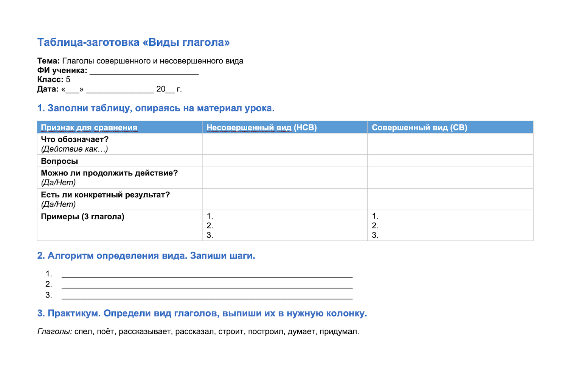
Task: Click header cell «Совершенный вид (СВ)»
Action: 450,127
